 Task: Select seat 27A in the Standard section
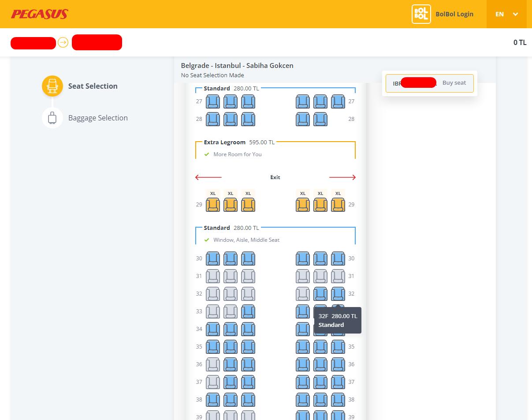click(213, 101)
